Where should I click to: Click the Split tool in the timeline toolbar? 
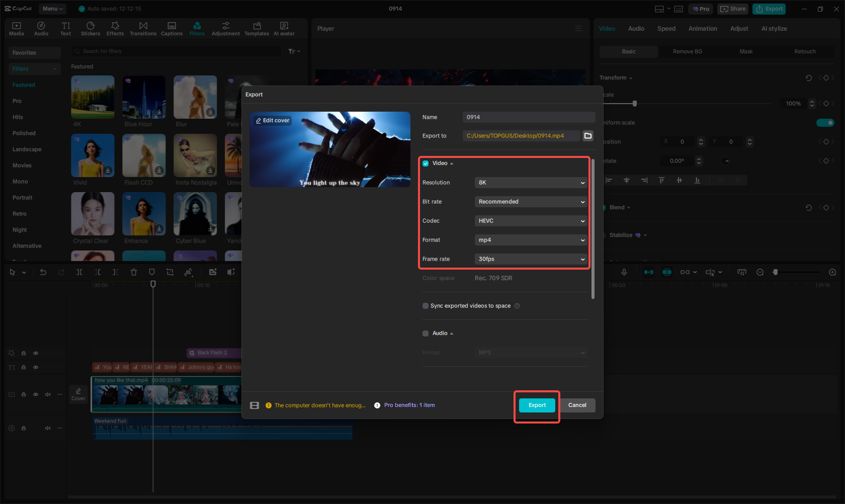pos(79,272)
